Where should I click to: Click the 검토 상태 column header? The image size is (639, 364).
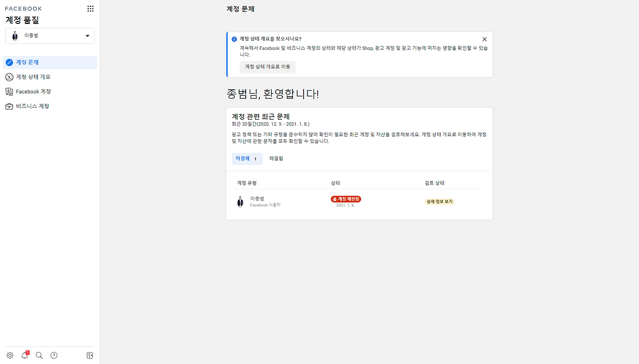pyautogui.click(x=434, y=183)
